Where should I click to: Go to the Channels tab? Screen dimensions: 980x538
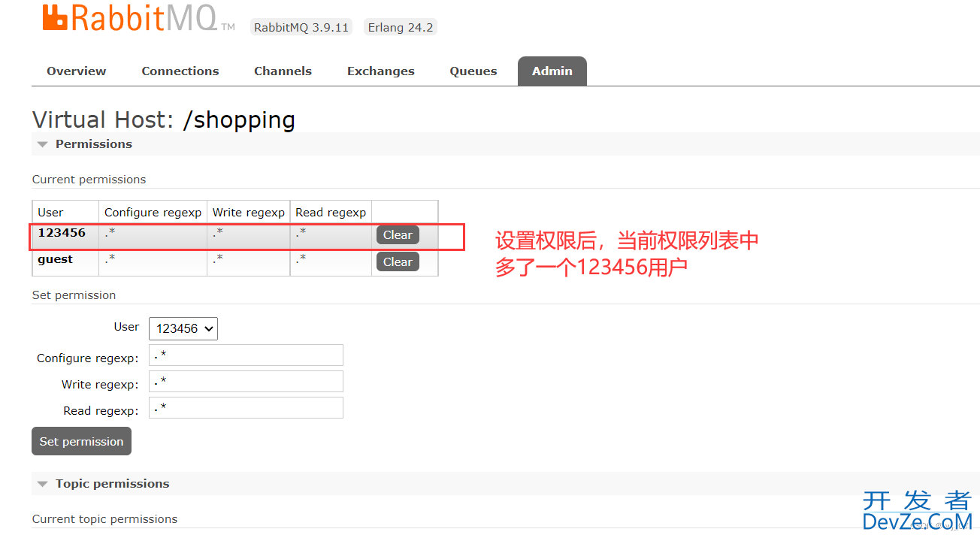tap(283, 71)
